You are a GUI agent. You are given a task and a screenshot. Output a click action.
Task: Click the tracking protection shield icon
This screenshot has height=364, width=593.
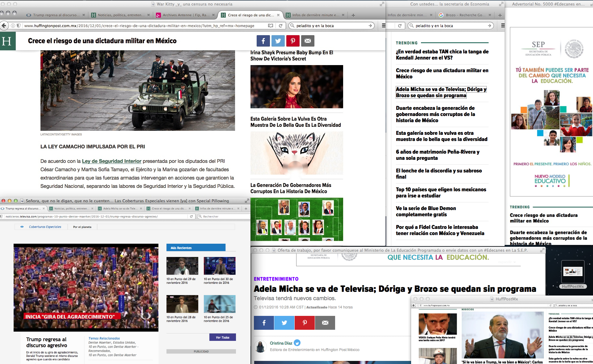(19, 26)
